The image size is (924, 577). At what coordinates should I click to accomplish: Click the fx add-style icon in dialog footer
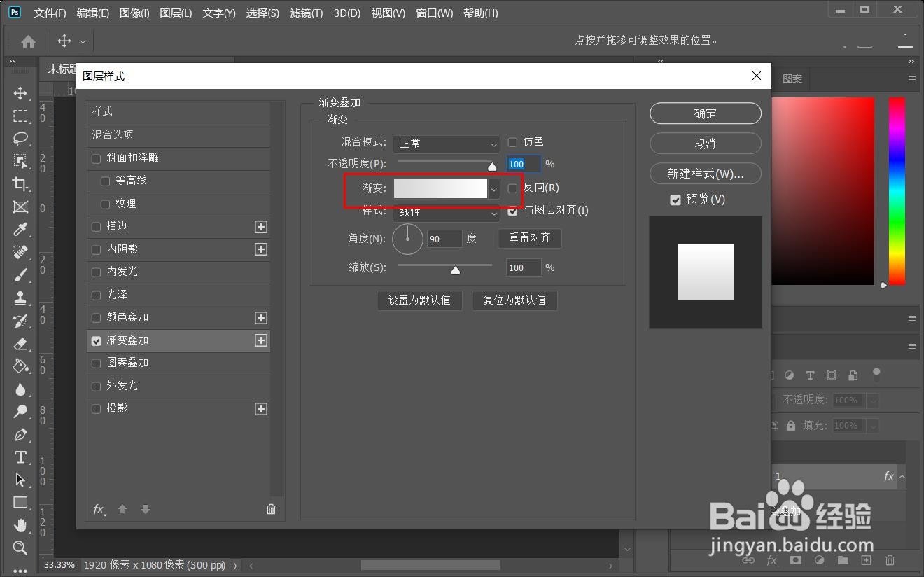coord(100,510)
